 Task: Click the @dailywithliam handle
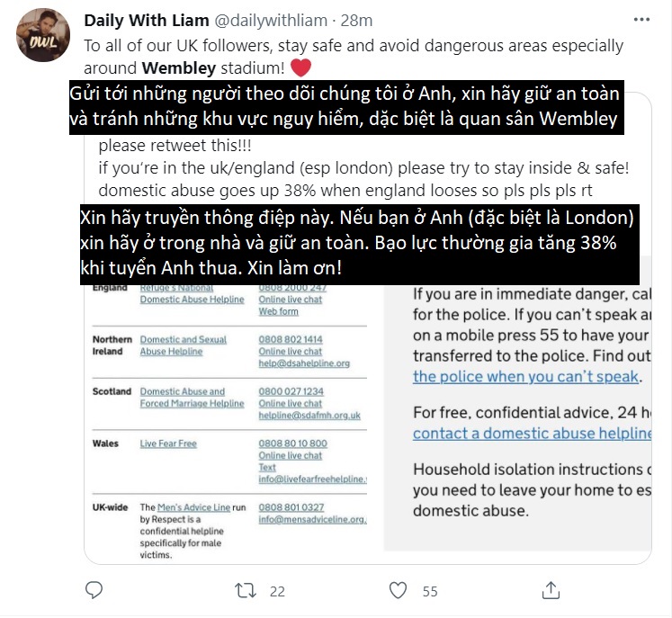[x=271, y=20]
